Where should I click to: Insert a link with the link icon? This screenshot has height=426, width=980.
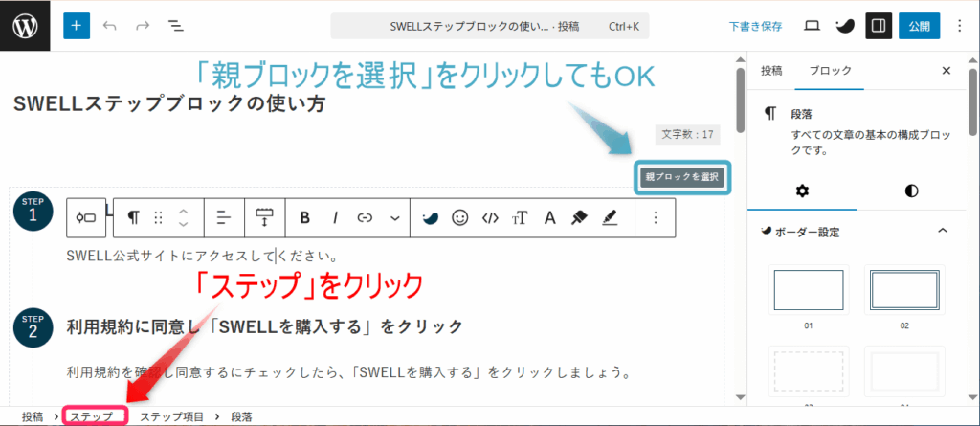pyautogui.click(x=364, y=218)
